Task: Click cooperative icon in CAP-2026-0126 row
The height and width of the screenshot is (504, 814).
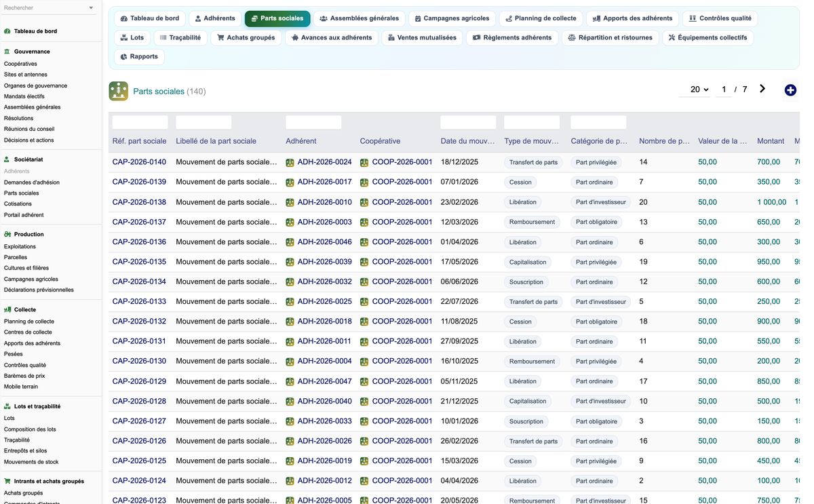Action: pos(364,442)
